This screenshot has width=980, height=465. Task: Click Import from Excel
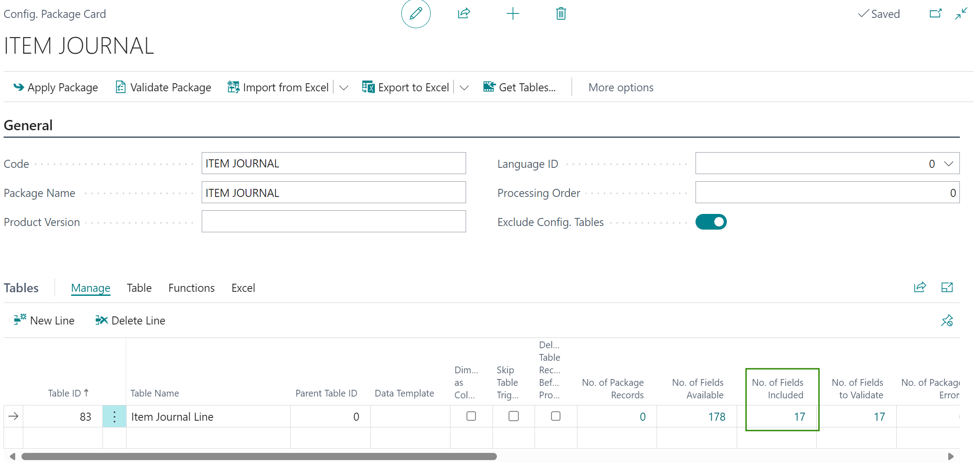278,87
